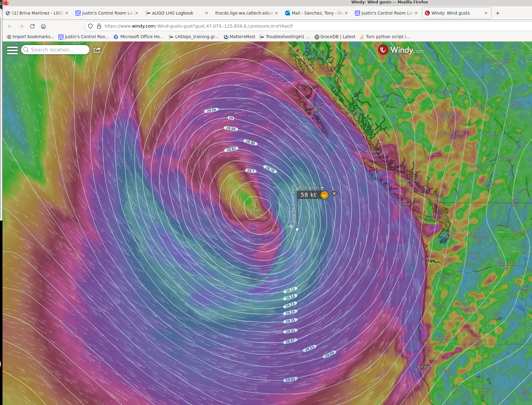532x405 pixels.
Task: Click the Redding city label
Action: [448, 373]
